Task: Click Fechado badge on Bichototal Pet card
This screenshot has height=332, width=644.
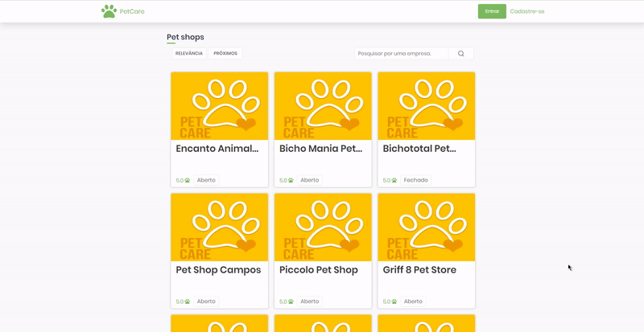Action: tap(415, 180)
